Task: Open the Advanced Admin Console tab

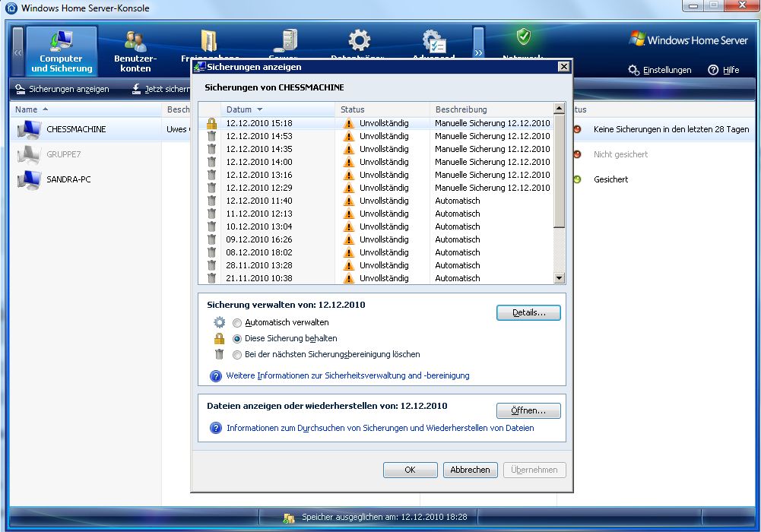Action: (x=433, y=43)
